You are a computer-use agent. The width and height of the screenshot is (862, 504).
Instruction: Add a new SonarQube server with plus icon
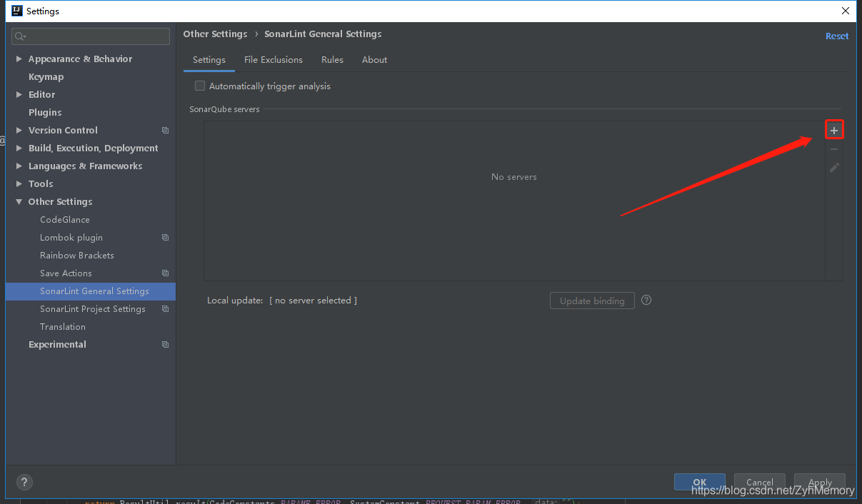(834, 130)
